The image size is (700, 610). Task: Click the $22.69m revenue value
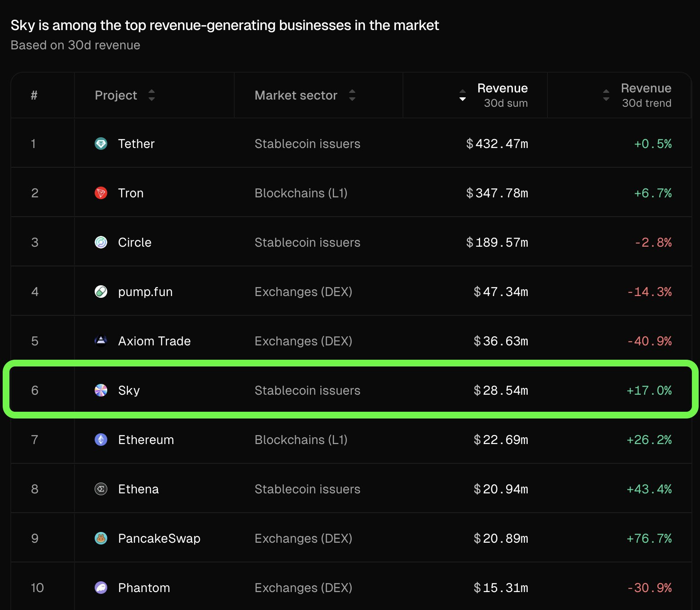pyautogui.click(x=501, y=440)
